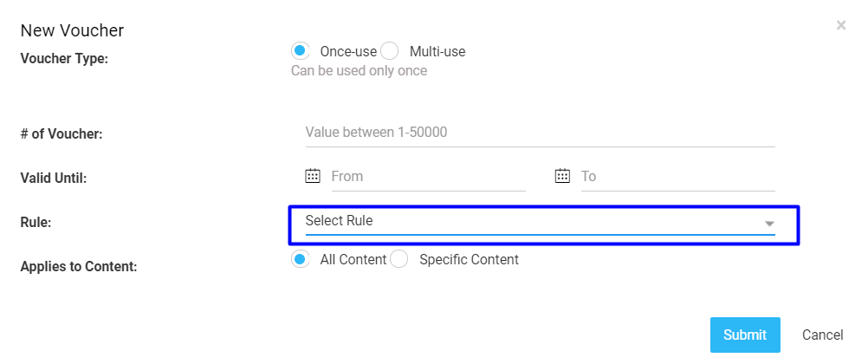This screenshot has width=868, height=364.
Task: Select the Multi-use voucher type
Action: pyautogui.click(x=390, y=51)
